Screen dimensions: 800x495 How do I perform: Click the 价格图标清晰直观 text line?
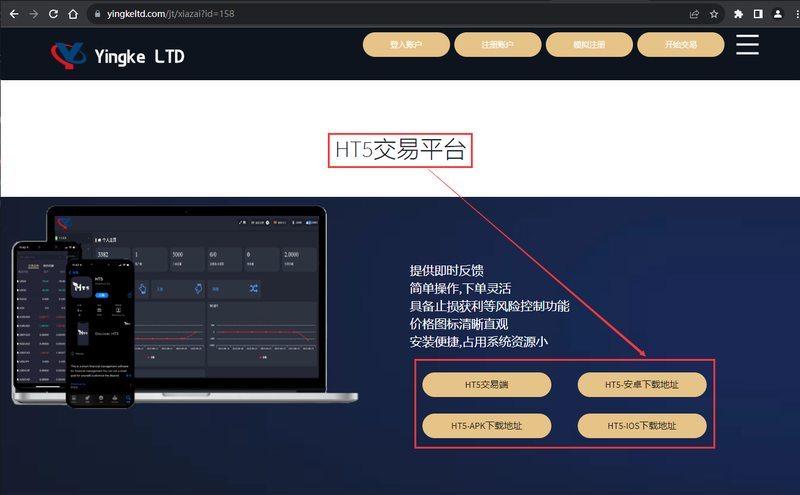tap(459, 324)
